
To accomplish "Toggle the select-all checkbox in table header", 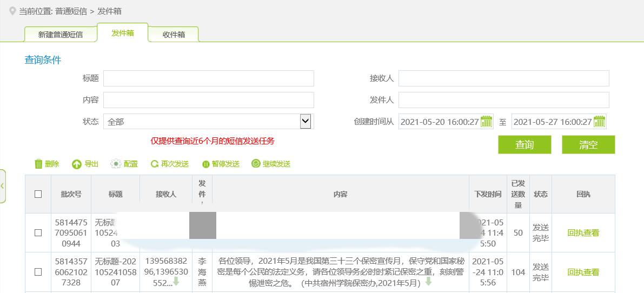I will 38,194.
